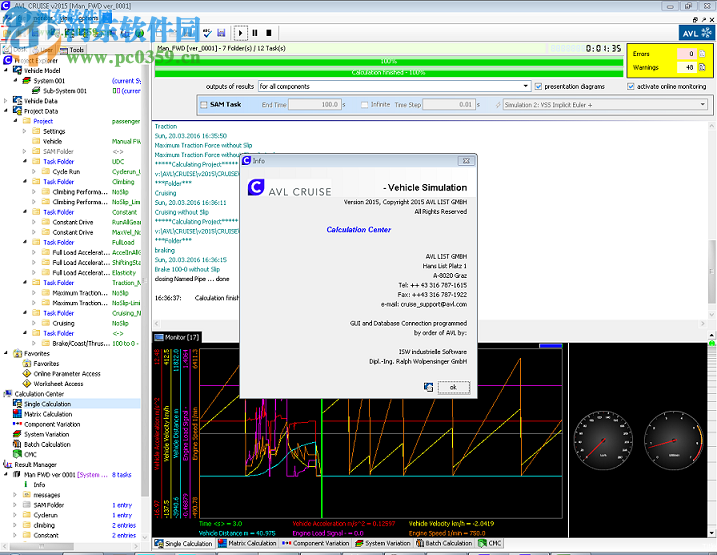
Task: Click the Batch Calculation icon in tree
Action: tap(17, 444)
